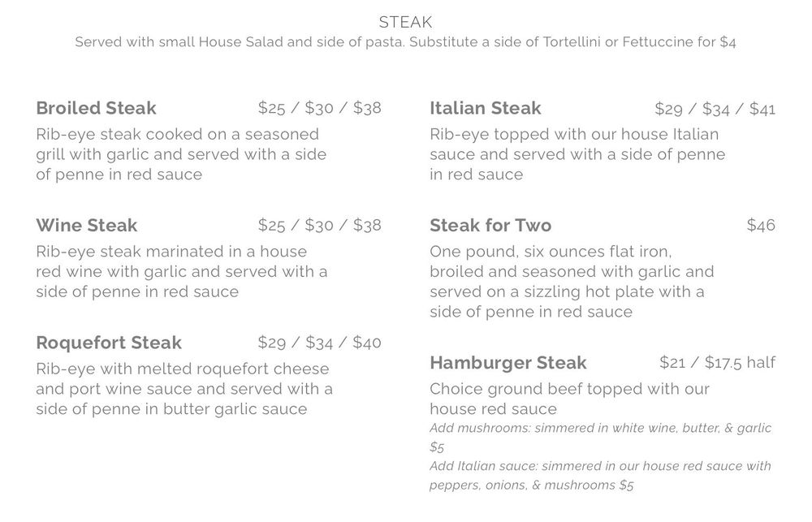Click the Hamburger Steak $21 / $17.5 half price
The height and width of the screenshot is (522, 812).
click(x=717, y=363)
